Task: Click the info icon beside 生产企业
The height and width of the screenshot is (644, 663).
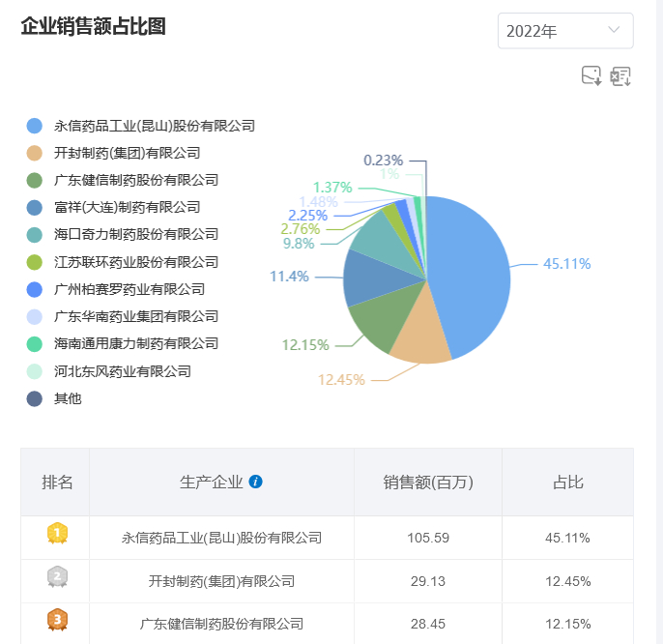Action: [x=256, y=482]
